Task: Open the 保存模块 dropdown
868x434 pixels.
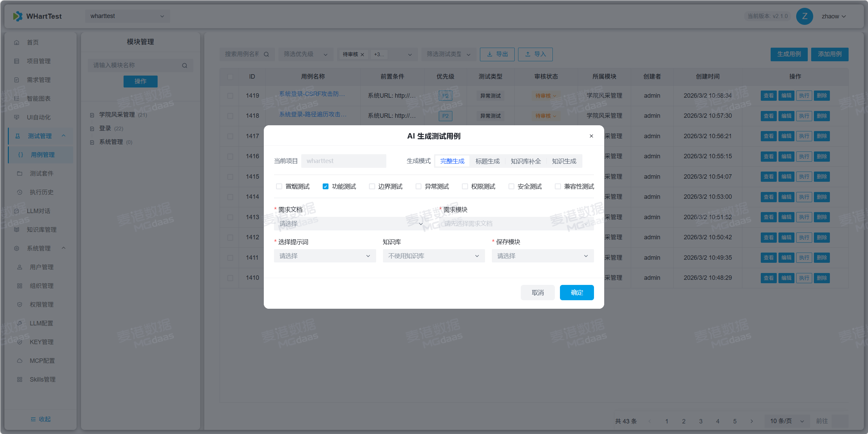Action: coord(543,256)
